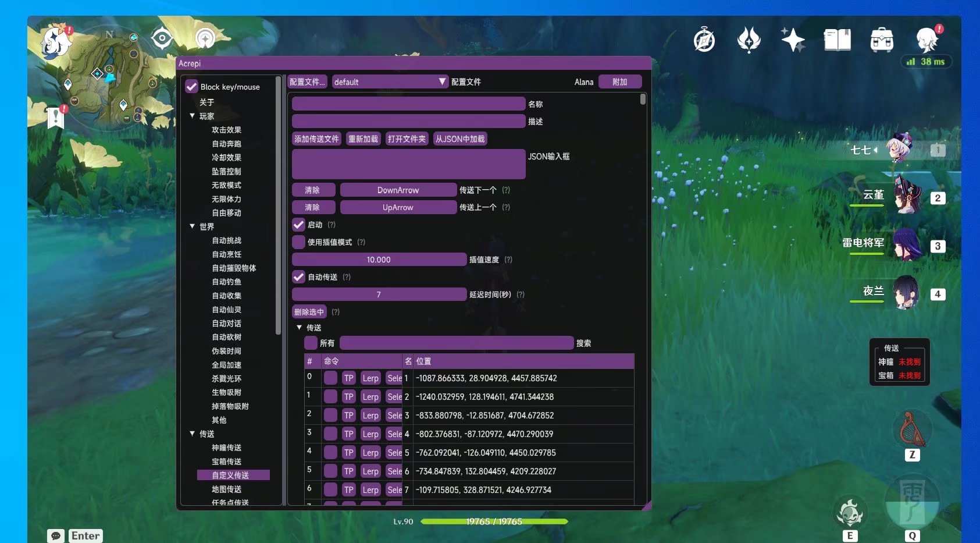Collapse the 传送 section in the left tree
The width and height of the screenshot is (980, 543).
coord(193,434)
